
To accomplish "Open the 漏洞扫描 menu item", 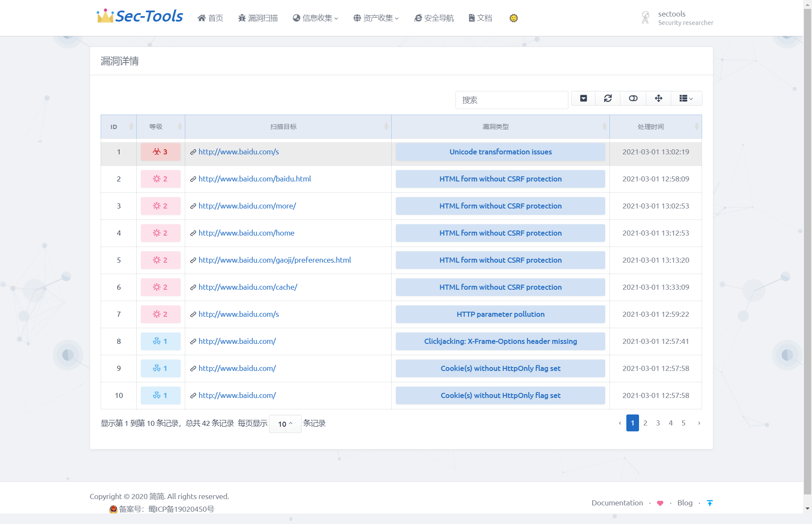I will click(x=258, y=18).
